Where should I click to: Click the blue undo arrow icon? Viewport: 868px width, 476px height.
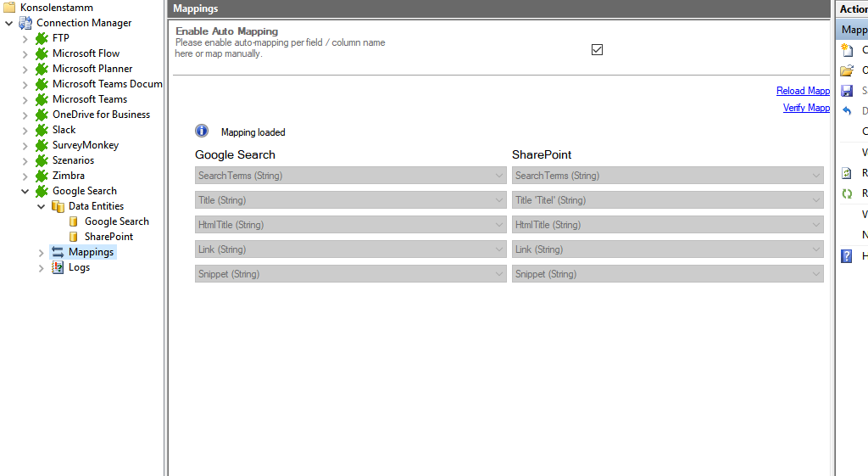(846, 111)
